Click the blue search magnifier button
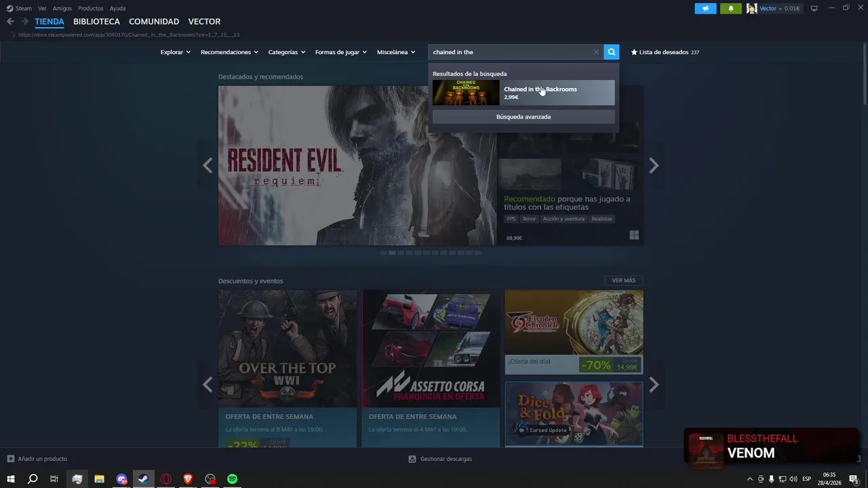 [612, 52]
